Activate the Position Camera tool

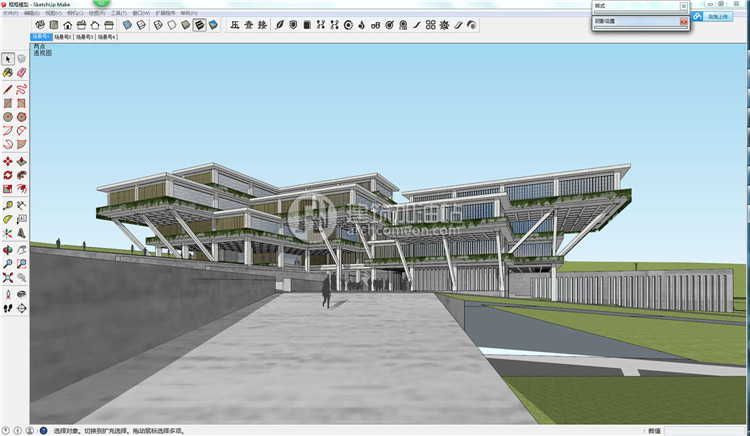coord(8,294)
